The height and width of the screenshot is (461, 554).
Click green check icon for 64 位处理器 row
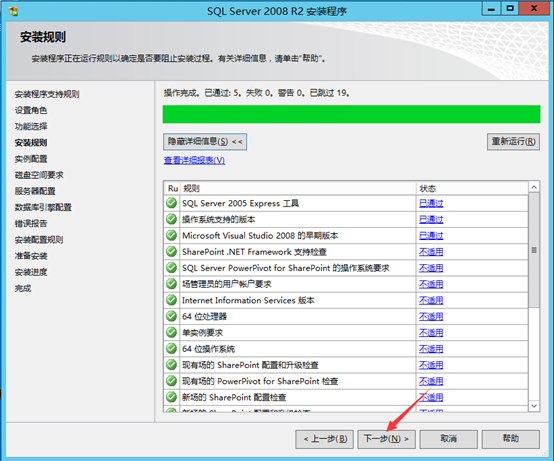[171, 316]
